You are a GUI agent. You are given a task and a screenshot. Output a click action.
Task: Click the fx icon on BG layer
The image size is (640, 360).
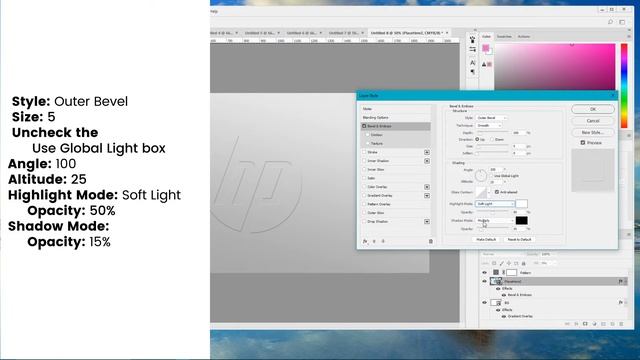(620, 302)
